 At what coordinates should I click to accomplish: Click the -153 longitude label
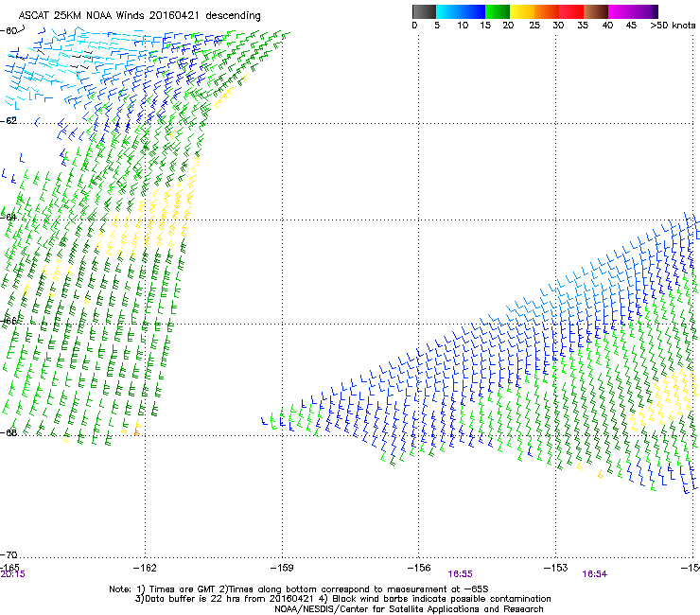coord(556,568)
